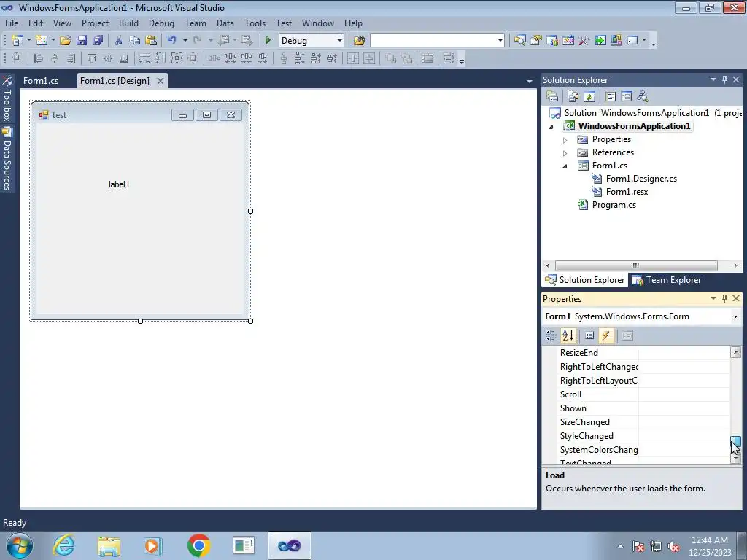Click View Class Diagram icon
Screen dimensions: 747x560
pos(643,97)
